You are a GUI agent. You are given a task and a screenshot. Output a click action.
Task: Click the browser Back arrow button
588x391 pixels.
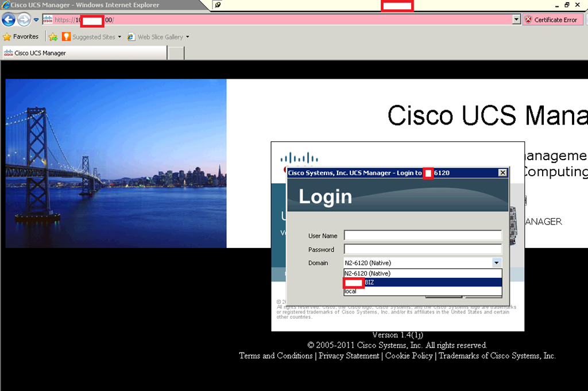pos(8,20)
